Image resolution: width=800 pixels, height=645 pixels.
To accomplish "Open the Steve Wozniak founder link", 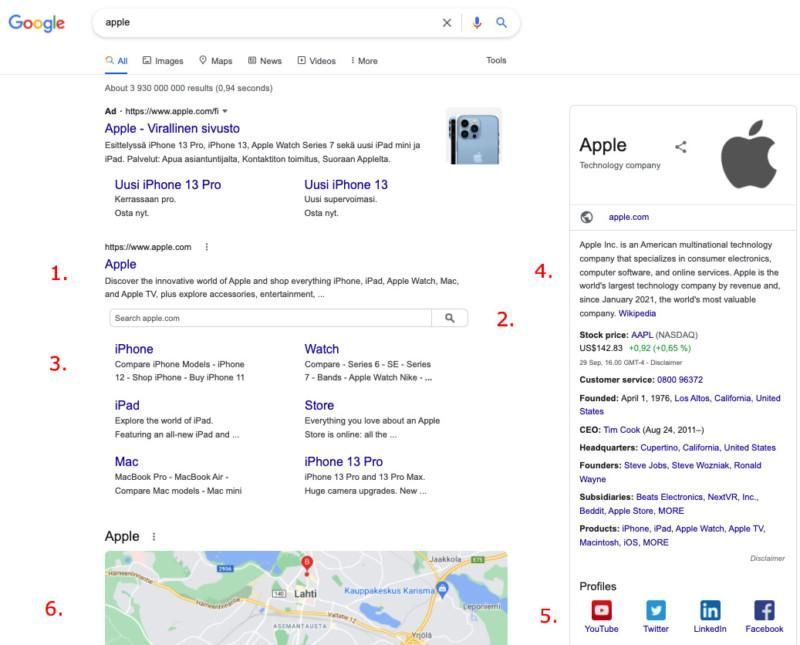I will pos(700,465).
